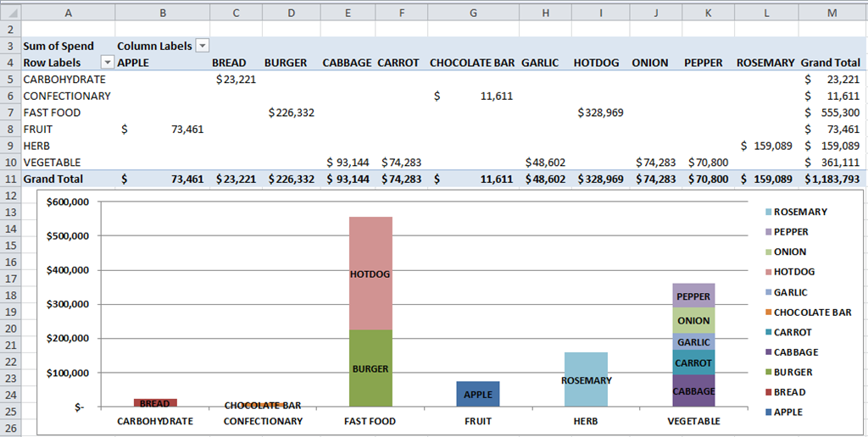The image size is (868, 437).
Task: Click the HOTDOG legend color swatch
Action: 768,272
